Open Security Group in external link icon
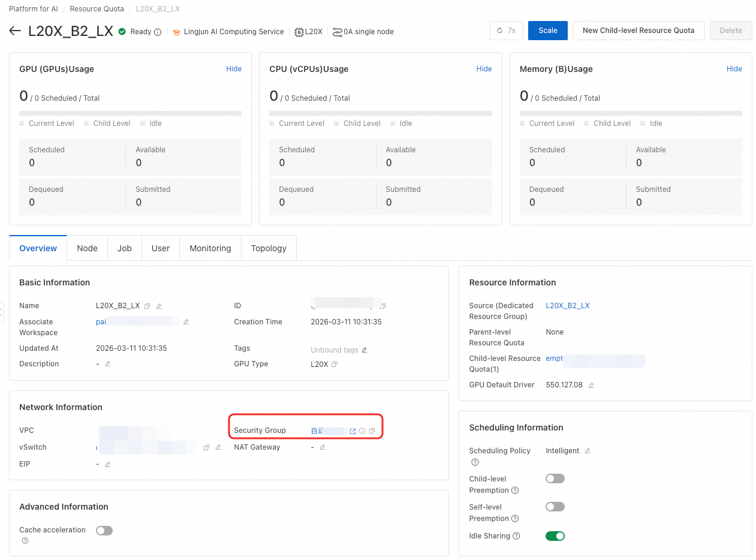Viewport: 756px width, 560px height. click(353, 431)
